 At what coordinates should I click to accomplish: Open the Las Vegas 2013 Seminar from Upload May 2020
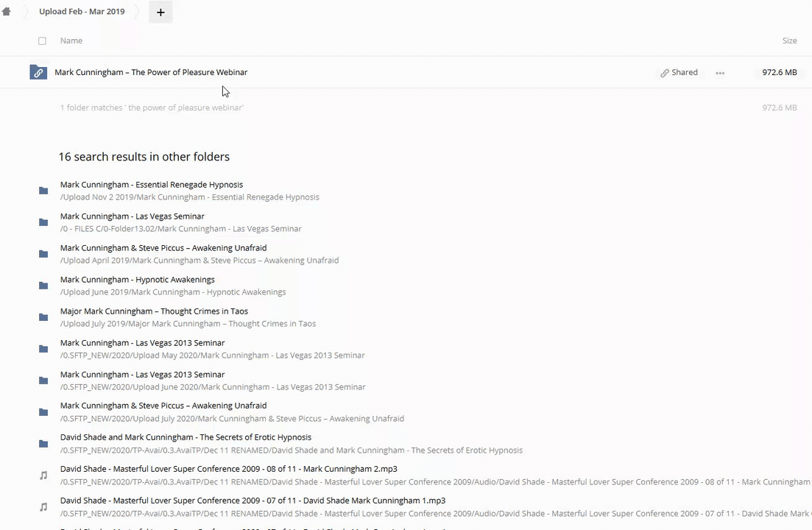pos(143,343)
